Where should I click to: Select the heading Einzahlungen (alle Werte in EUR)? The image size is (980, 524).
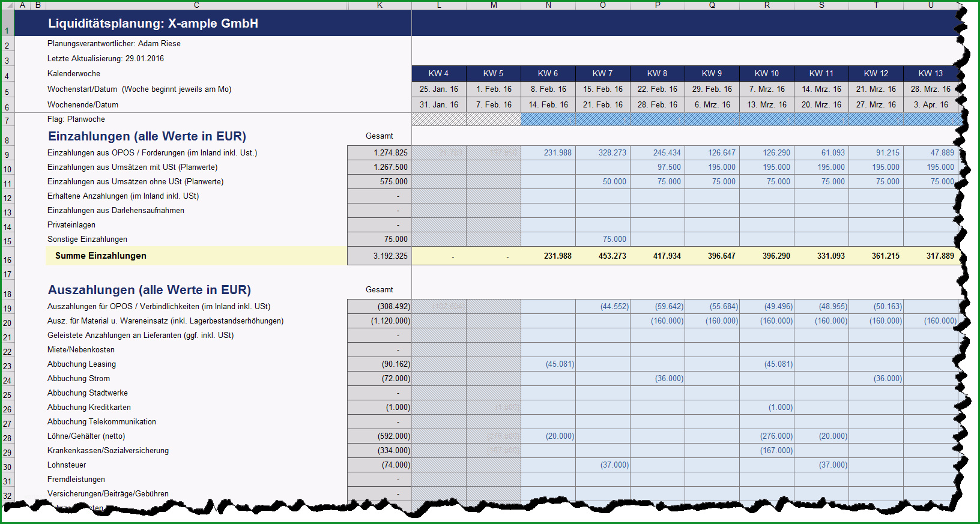pos(147,136)
